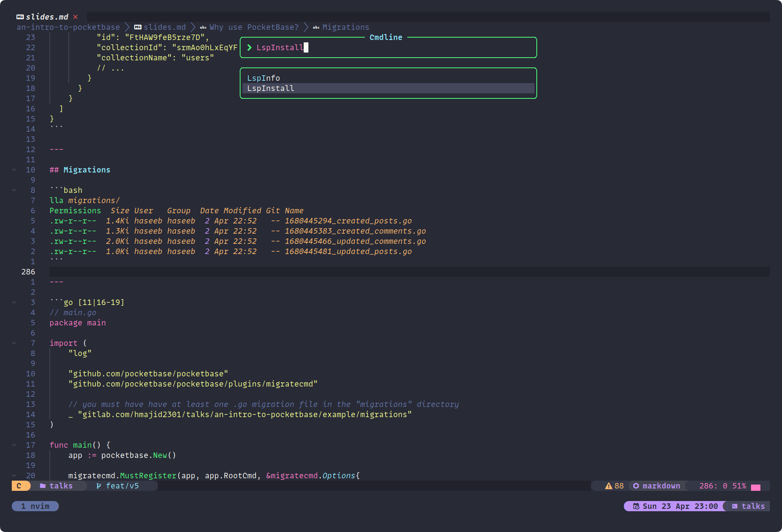
Task: Click the markdown icon on slides.md tab
Action: (20, 17)
